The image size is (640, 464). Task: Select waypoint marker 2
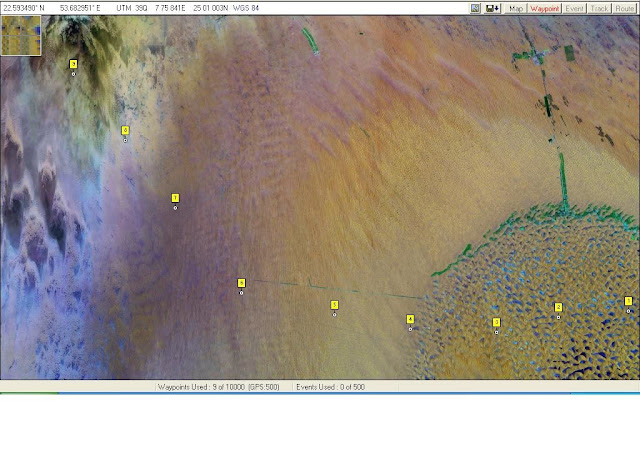[x=558, y=307]
